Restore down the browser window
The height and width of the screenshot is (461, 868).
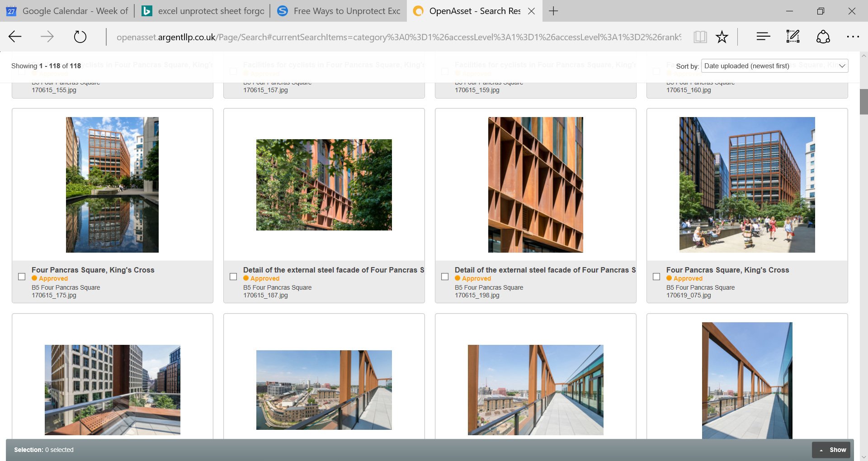(x=821, y=11)
